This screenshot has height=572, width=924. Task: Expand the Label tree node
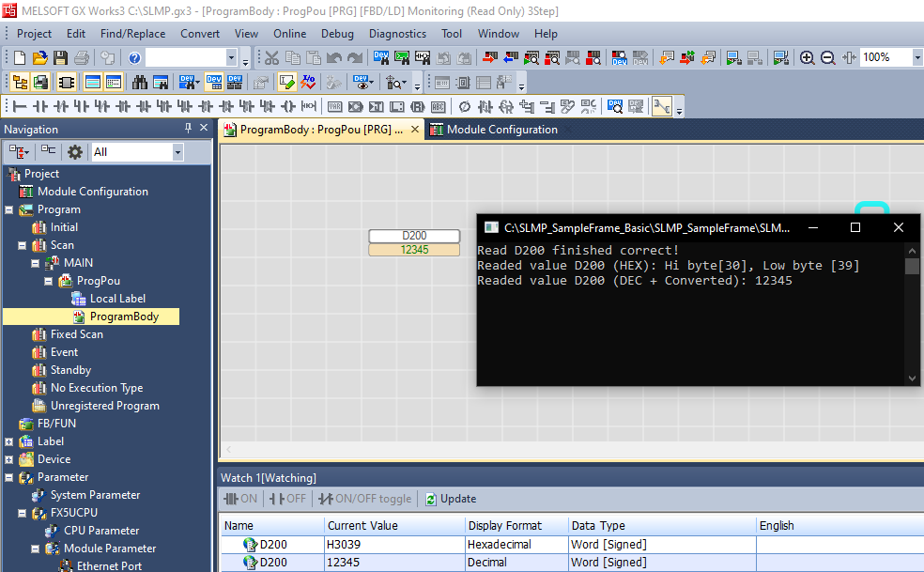[x=8, y=441]
